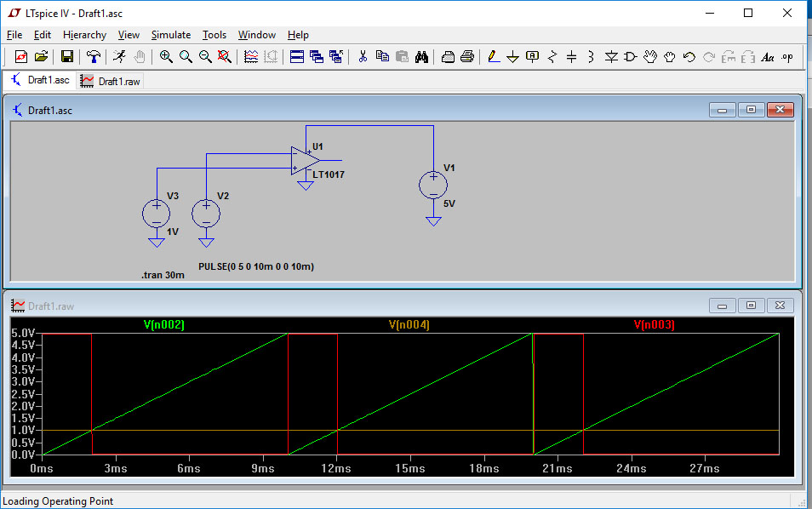Place a capacitor
The height and width of the screenshot is (509, 812).
571,56
